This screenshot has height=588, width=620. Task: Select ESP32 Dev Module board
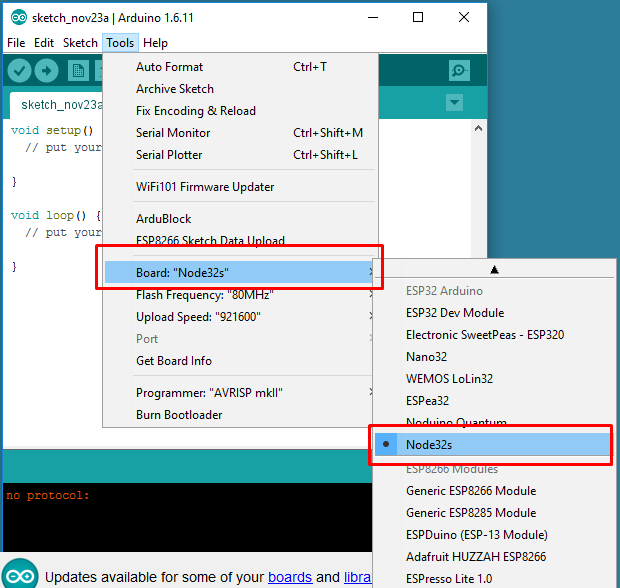pos(455,313)
